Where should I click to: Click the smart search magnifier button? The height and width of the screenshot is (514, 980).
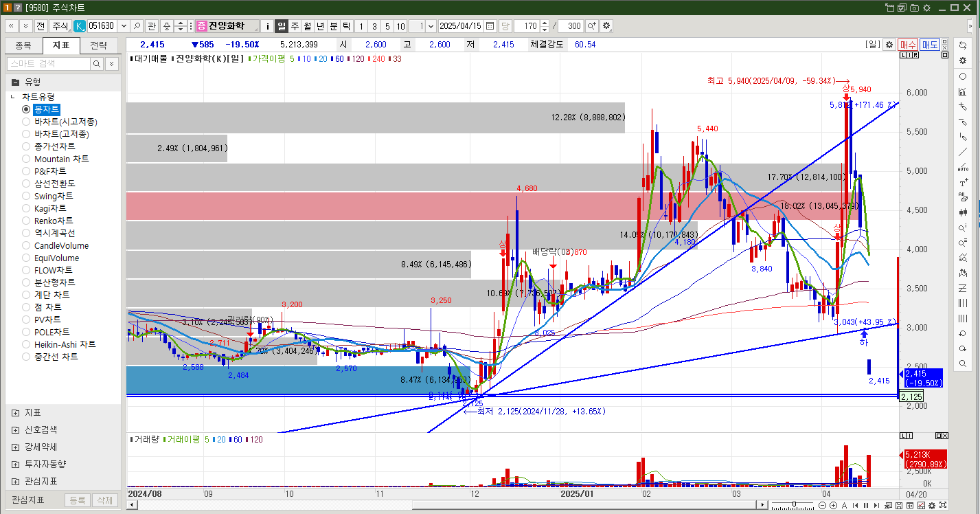[x=97, y=63]
